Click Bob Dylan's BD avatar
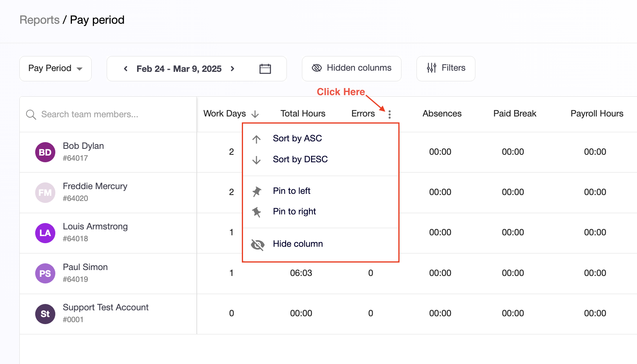637x364 pixels. 45,152
